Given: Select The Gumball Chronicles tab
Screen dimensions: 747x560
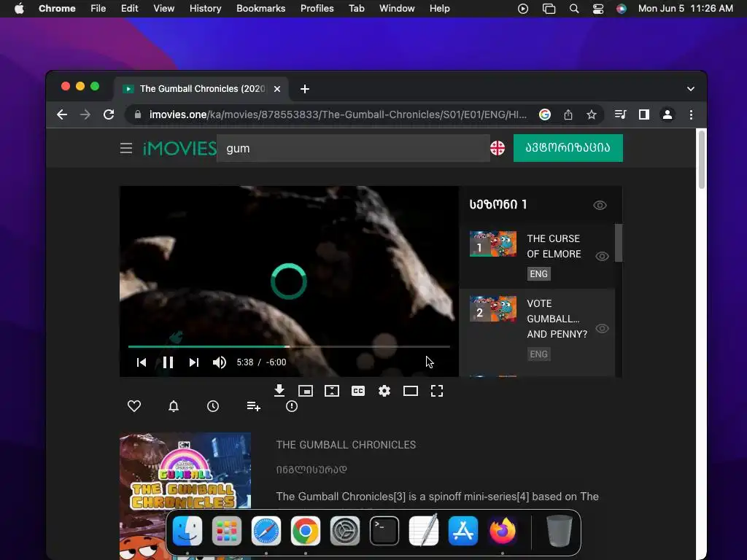Looking at the screenshot, I should click(201, 89).
